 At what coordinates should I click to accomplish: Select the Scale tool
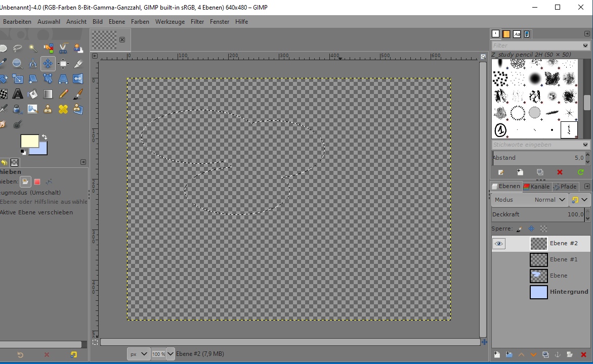pyautogui.click(x=17, y=79)
